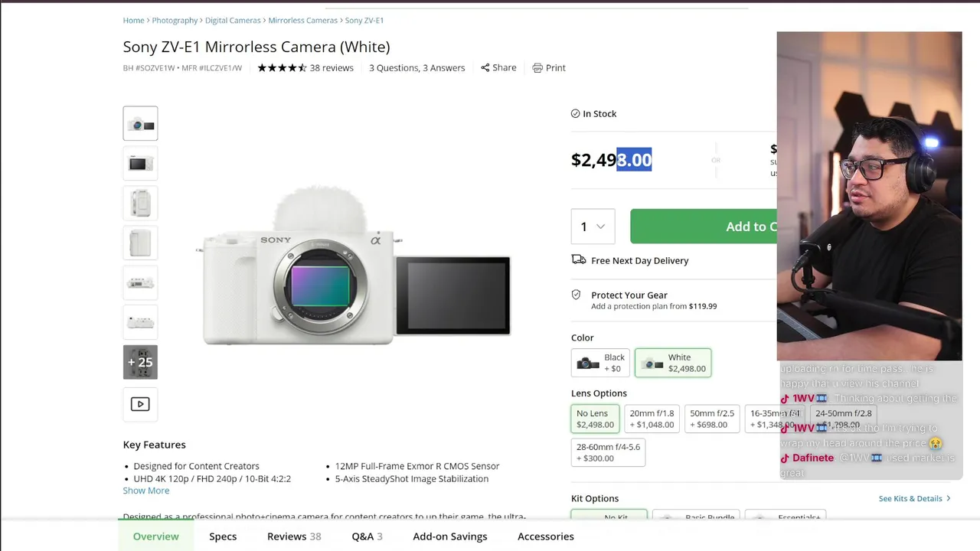This screenshot has width=980, height=551.
Task: Go to Mirrorless Cameras breadcrumb
Action: click(x=302, y=21)
